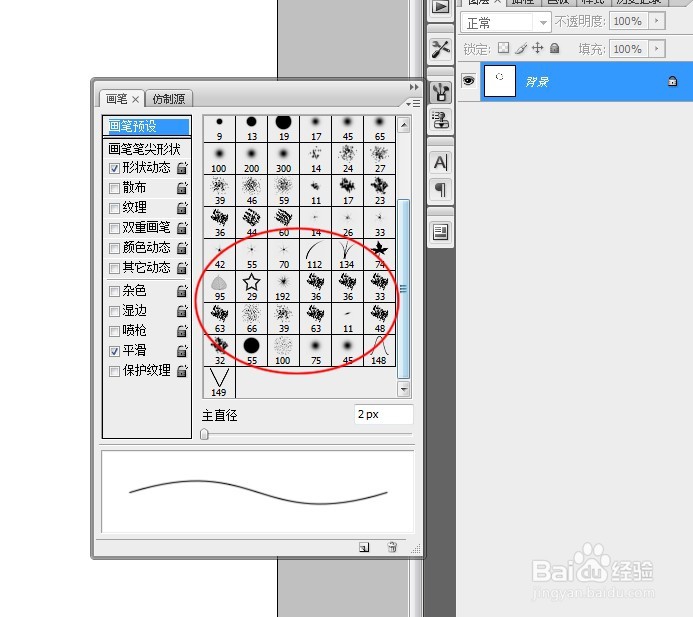Enable 杂色 checkbox
Viewport: 693px width, 617px height.
tap(114, 291)
